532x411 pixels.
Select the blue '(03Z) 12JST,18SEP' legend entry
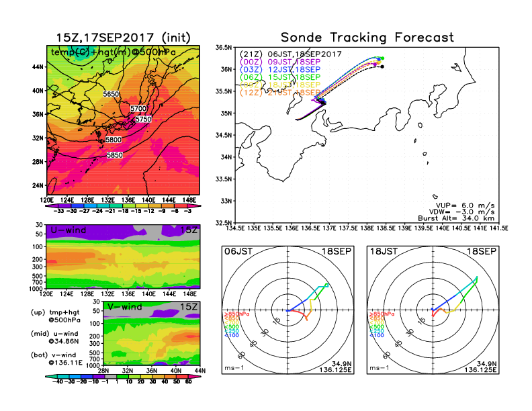(280, 70)
